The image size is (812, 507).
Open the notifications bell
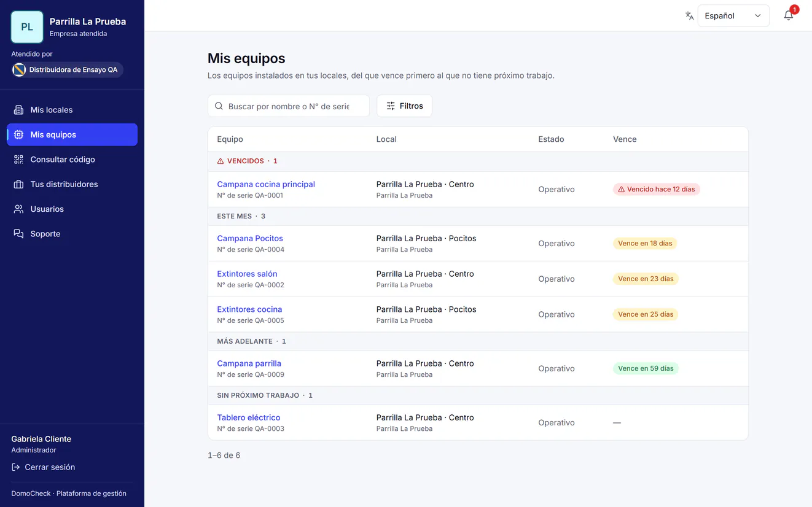click(789, 15)
